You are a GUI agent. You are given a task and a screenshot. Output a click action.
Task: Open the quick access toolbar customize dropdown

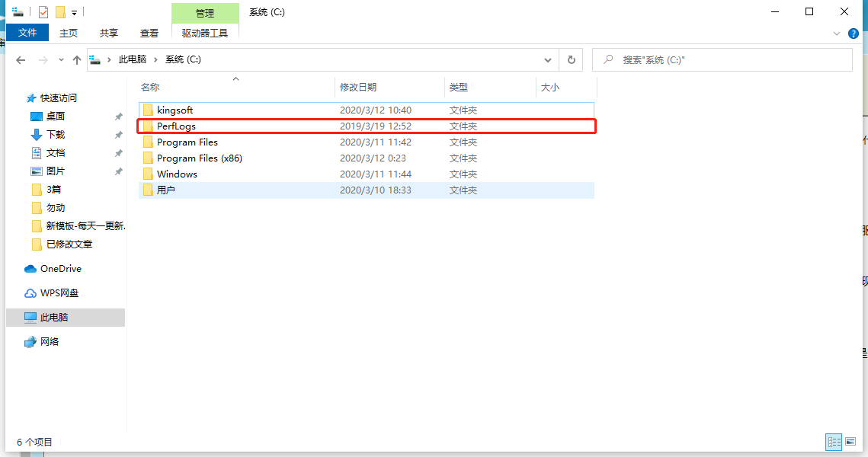(x=74, y=11)
